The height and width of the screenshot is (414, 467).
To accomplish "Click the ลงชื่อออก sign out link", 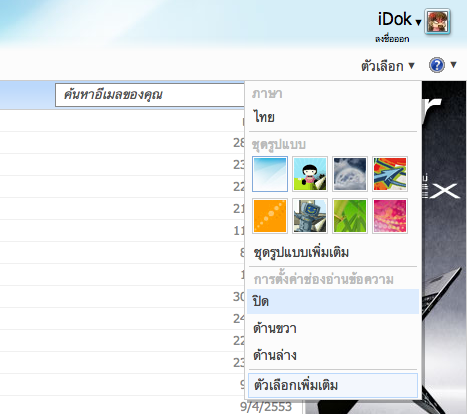I will [x=392, y=39].
